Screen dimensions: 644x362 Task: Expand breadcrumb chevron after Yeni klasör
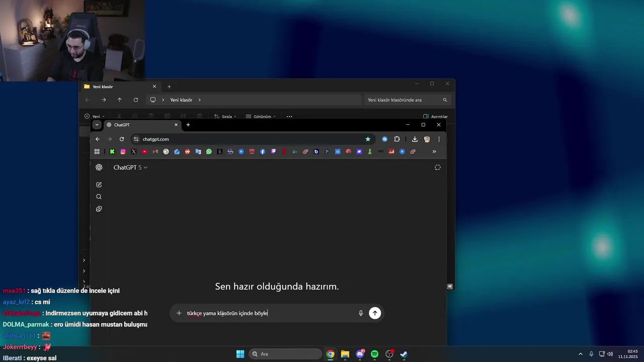point(199,100)
